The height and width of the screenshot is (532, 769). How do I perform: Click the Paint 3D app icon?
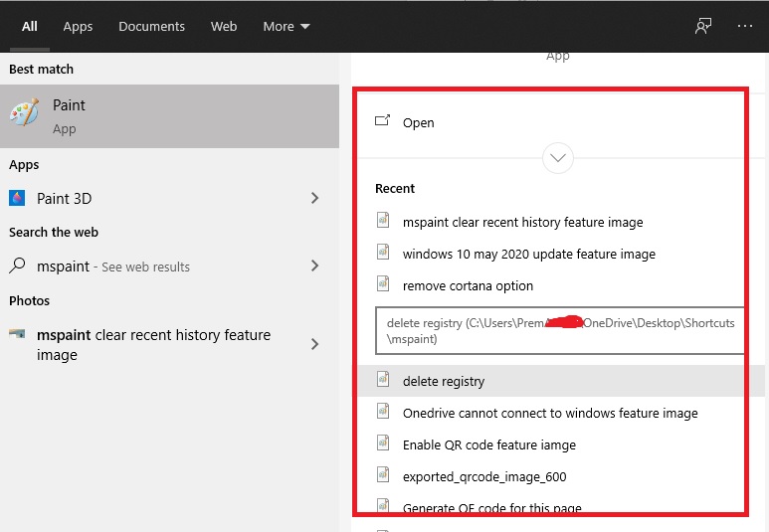pyautogui.click(x=17, y=198)
